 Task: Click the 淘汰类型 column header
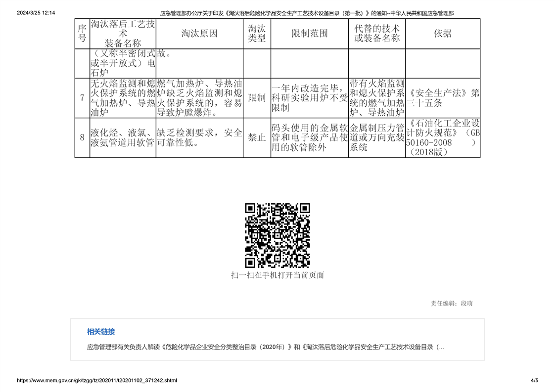(257, 34)
